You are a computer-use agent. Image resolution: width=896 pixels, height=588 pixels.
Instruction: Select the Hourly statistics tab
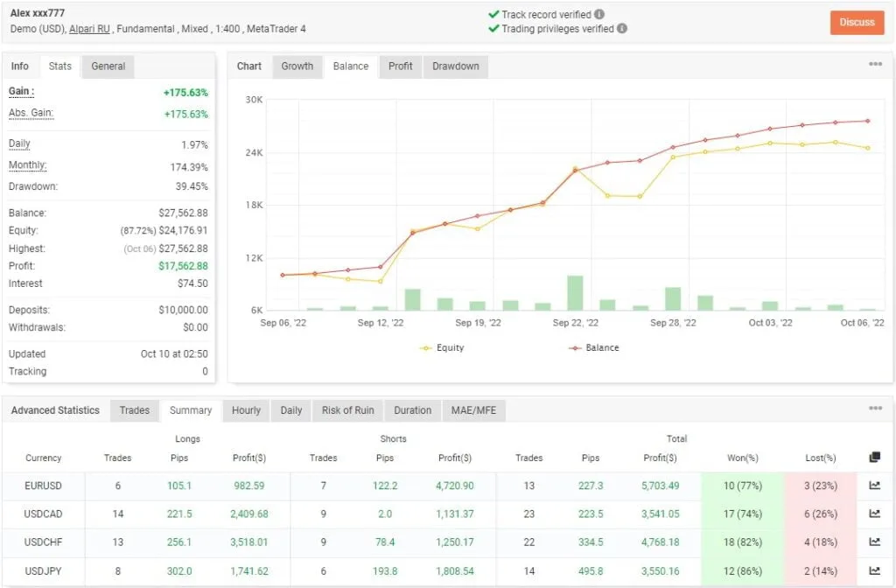click(246, 410)
